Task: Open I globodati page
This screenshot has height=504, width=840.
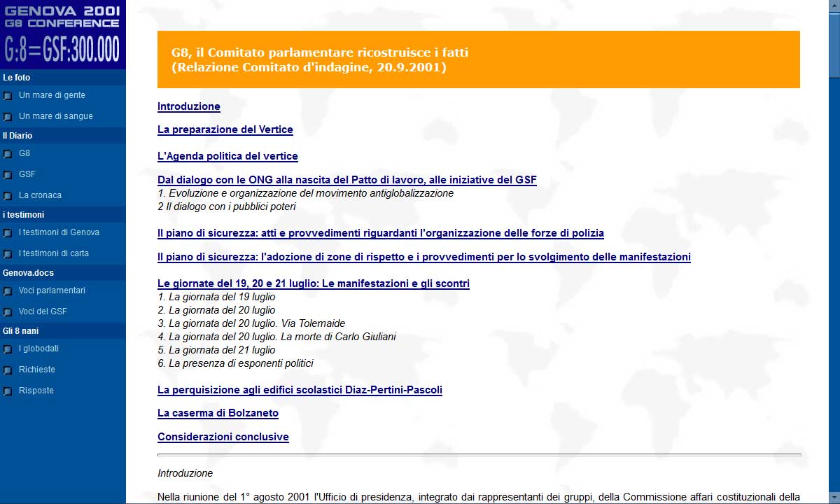Action: [x=38, y=349]
